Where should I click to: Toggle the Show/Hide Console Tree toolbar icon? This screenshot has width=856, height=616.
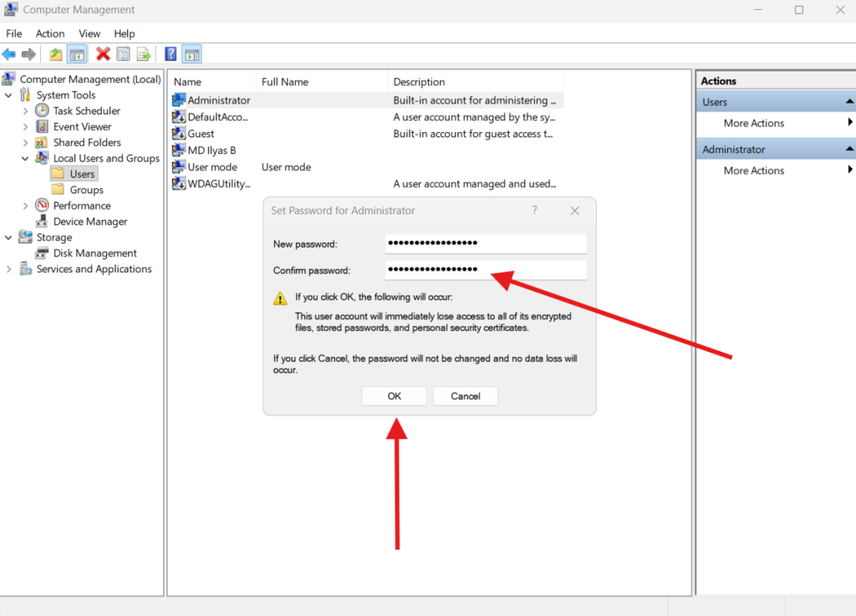click(77, 53)
